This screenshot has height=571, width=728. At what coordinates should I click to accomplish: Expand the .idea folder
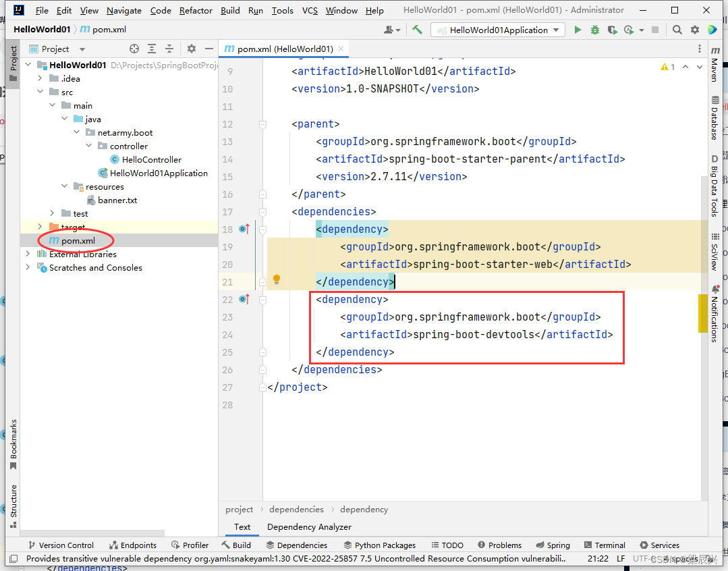[40, 78]
